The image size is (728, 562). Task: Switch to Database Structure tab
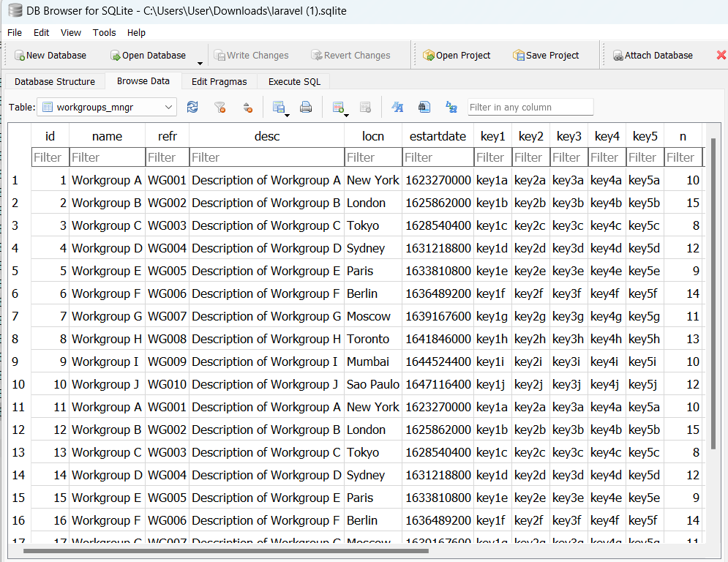pos(55,81)
